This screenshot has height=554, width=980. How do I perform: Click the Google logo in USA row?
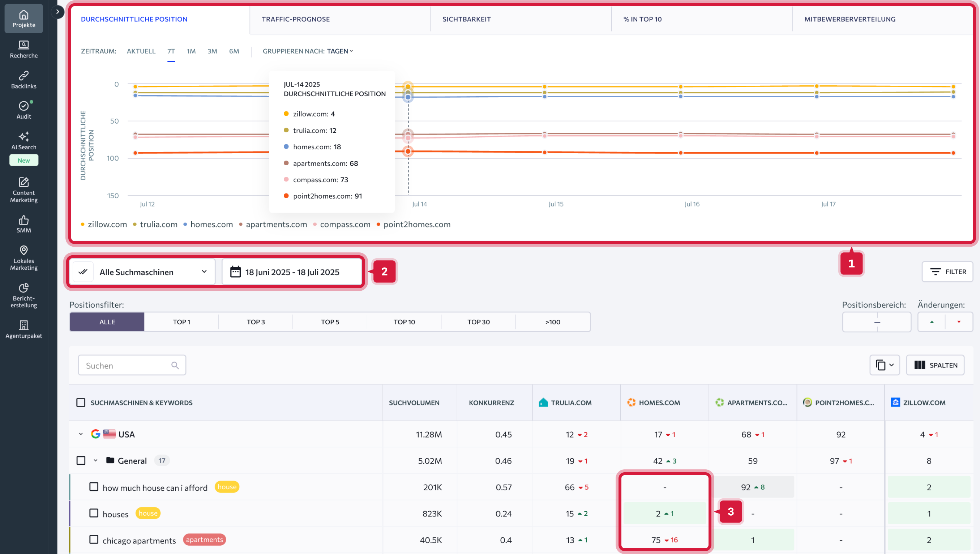[x=95, y=434]
